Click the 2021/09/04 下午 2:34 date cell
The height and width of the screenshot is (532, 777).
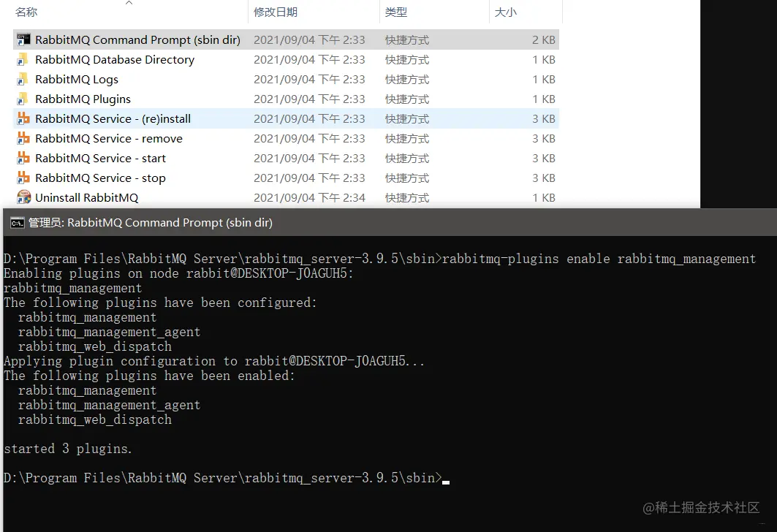click(x=309, y=197)
